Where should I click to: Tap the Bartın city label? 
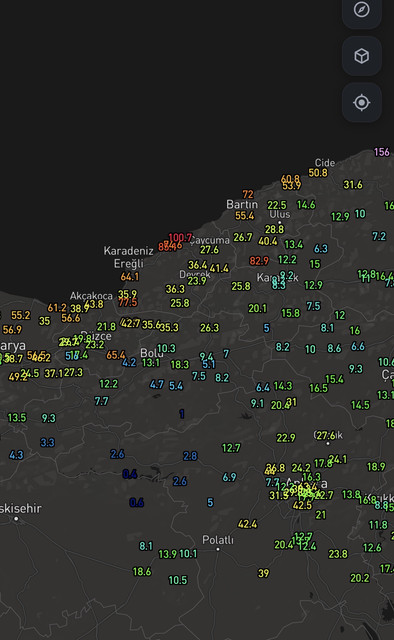click(242, 204)
